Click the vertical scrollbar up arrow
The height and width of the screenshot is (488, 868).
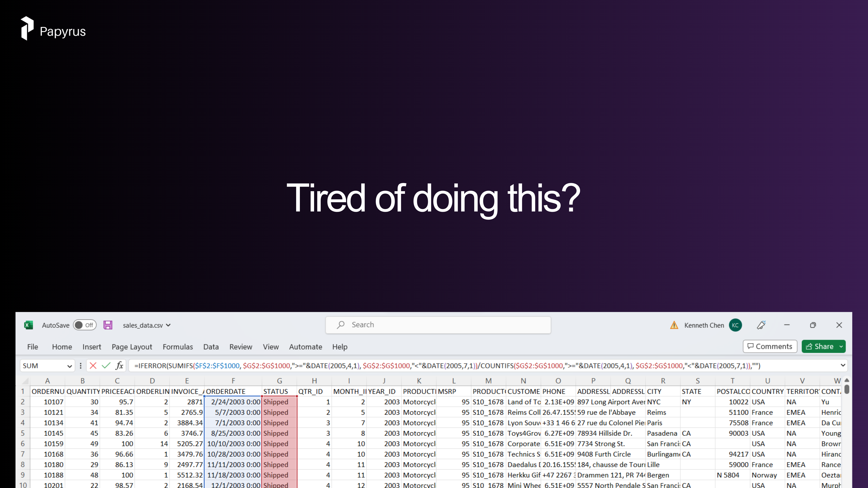point(847,380)
